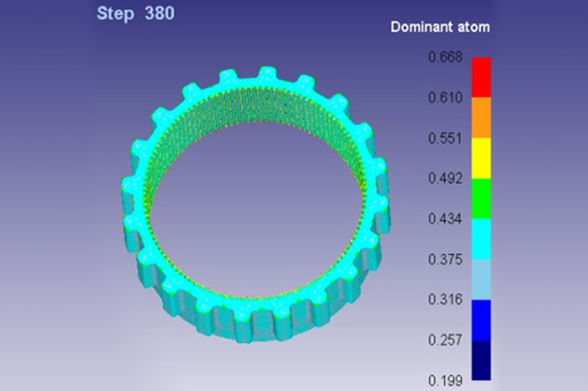
Task: Select the dark navy legend color band
Action: (x=480, y=360)
